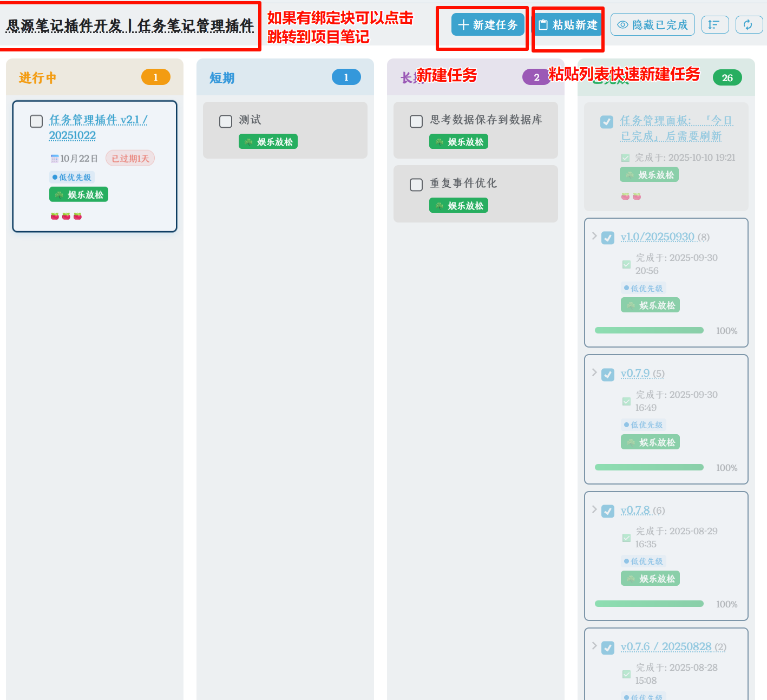767x700 pixels.
Task: Expand the v1.0/20250930 subtask list
Action: [x=594, y=236]
